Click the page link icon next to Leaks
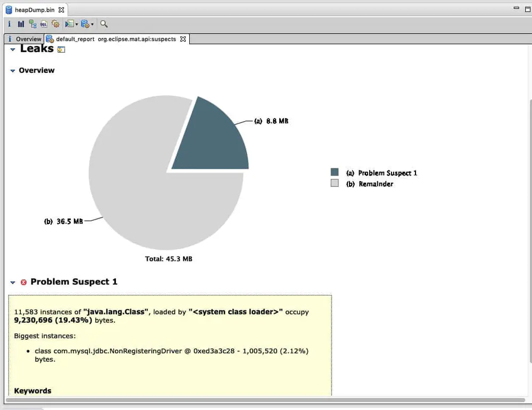 [61, 50]
